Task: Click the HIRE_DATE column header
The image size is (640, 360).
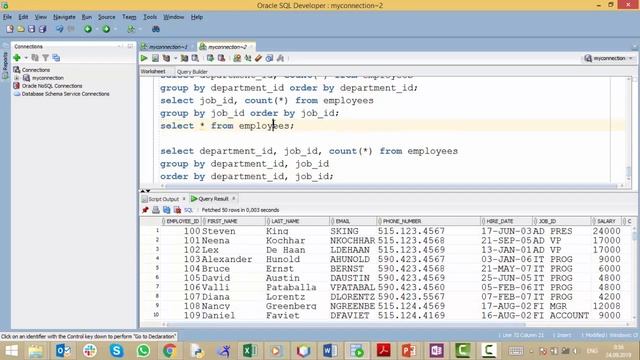Action: [507, 221]
